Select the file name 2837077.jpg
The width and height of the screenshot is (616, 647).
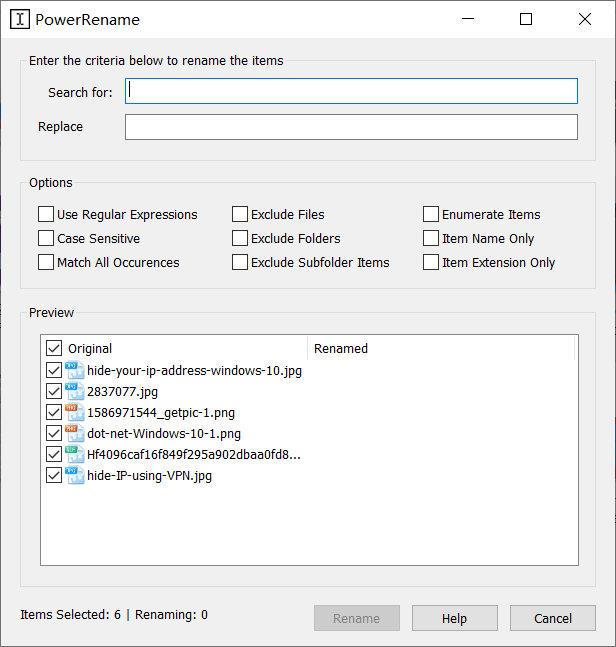click(123, 392)
